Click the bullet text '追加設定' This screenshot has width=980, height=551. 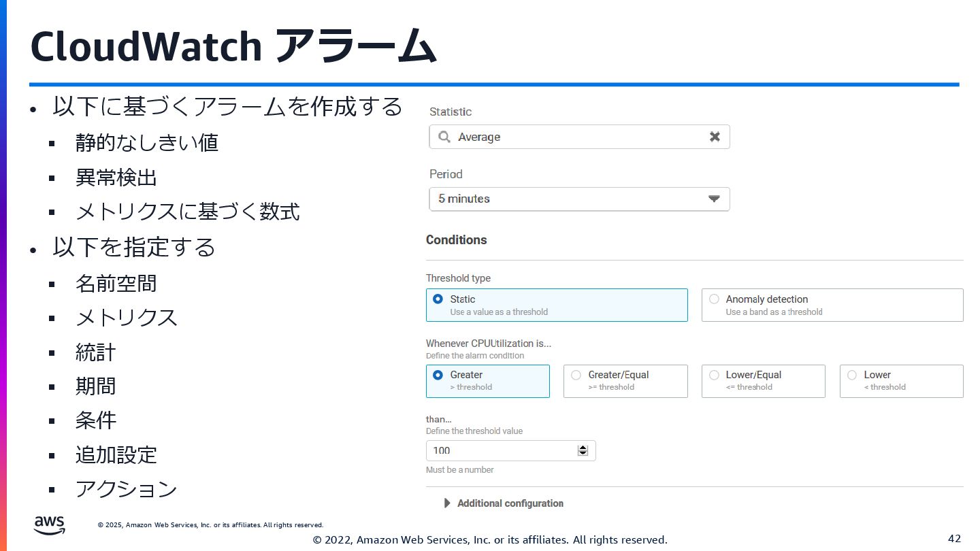point(116,454)
